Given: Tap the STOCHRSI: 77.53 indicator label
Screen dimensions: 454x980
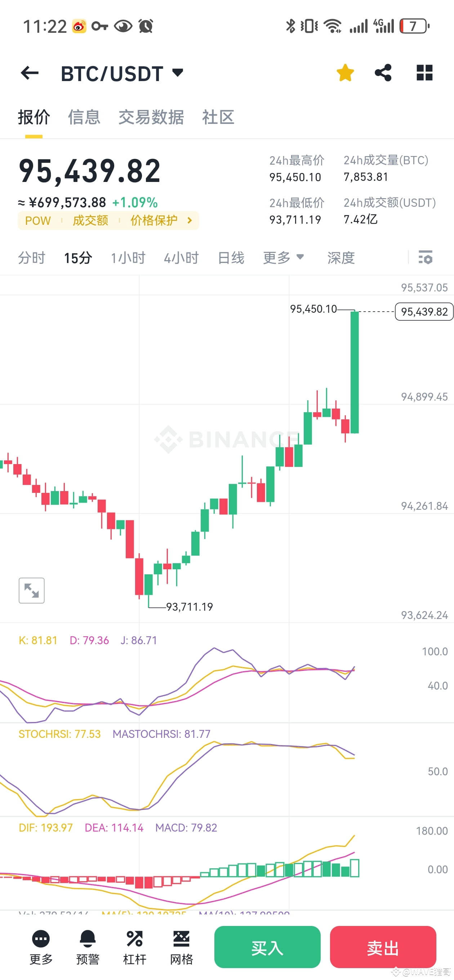Looking at the screenshot, I should [x=60, y=734].
